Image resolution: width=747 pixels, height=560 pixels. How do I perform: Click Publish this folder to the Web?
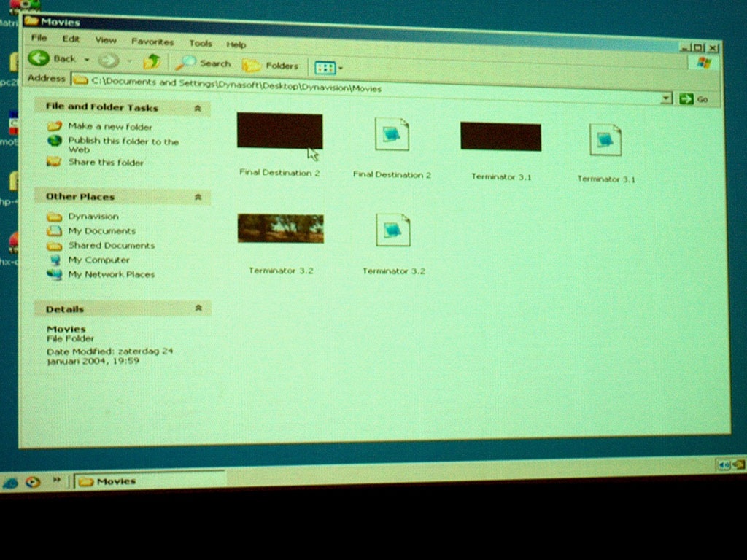click(x=123, y=145)
